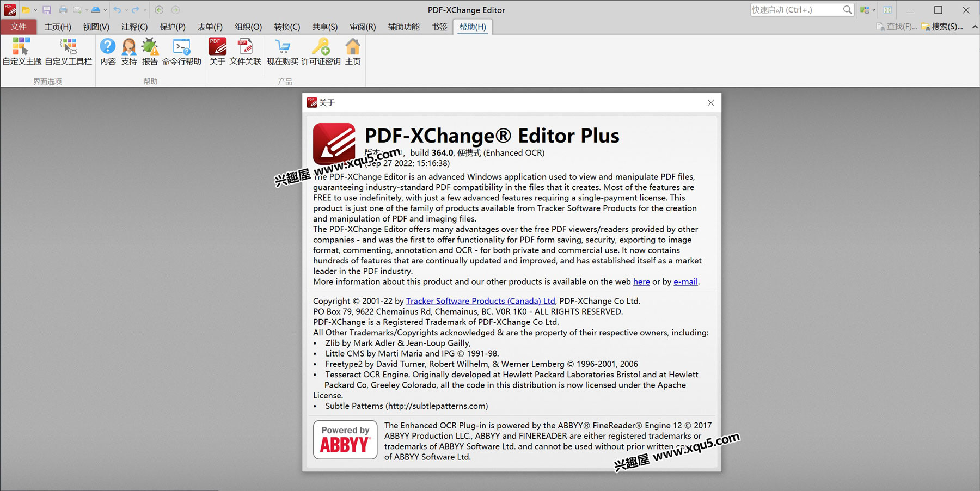The height and width of the screenshot is (491, 980).
Task: Expand the Scan dropdown arrow
Action: 105,10
